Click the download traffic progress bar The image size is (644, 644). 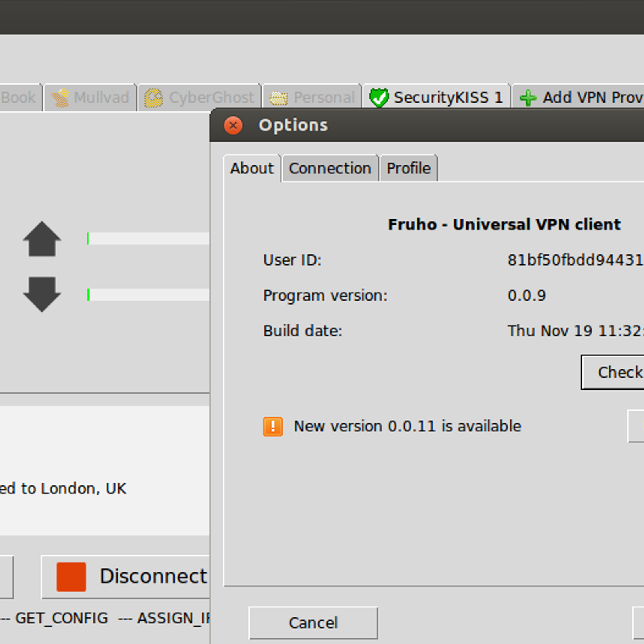pos(148,295)
